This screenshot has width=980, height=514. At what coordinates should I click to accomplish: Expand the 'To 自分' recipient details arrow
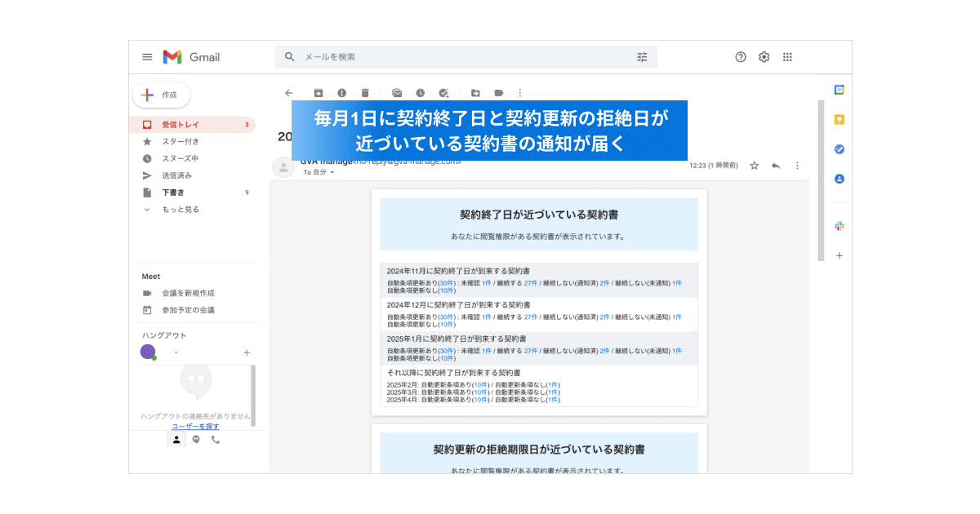point(332,173)
